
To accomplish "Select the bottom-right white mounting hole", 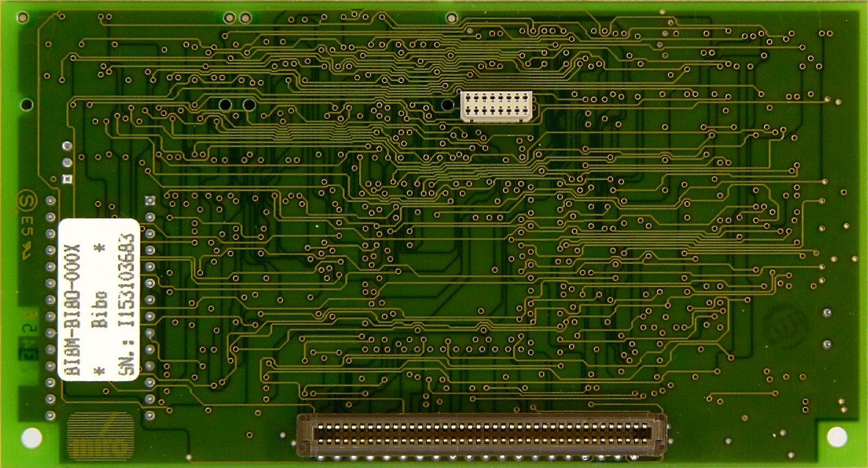I will click(x=836, y=436).
